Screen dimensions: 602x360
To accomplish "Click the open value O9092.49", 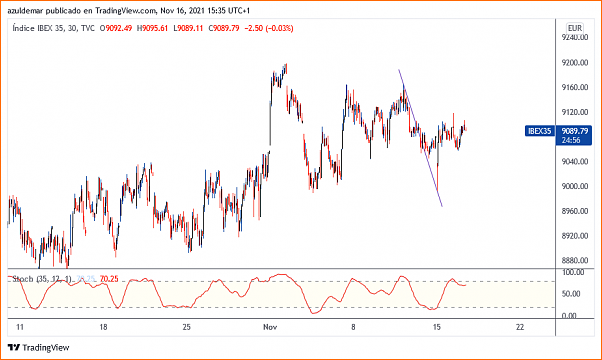I will (x=116, y=28).
